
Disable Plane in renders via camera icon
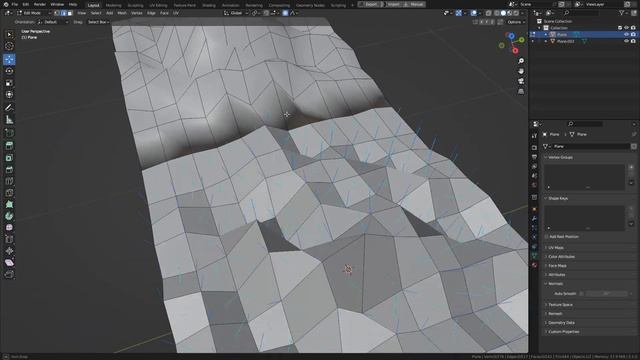tap(633, 35)
